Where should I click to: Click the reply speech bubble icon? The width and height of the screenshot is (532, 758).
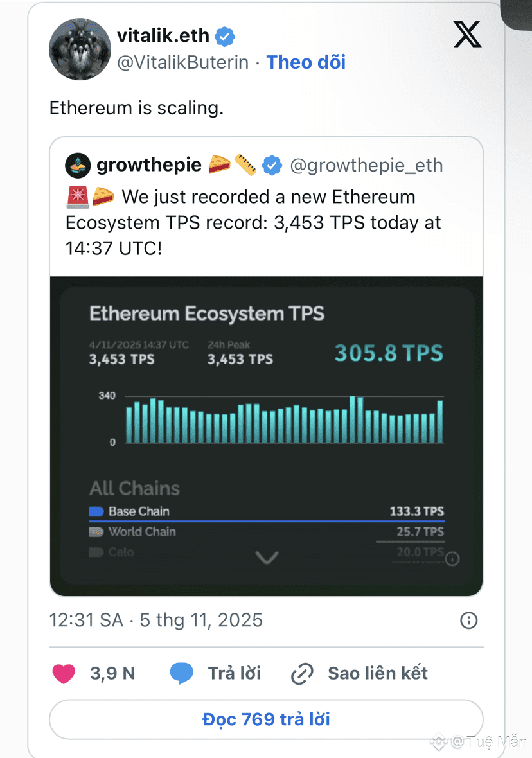[x=182, y=673]
